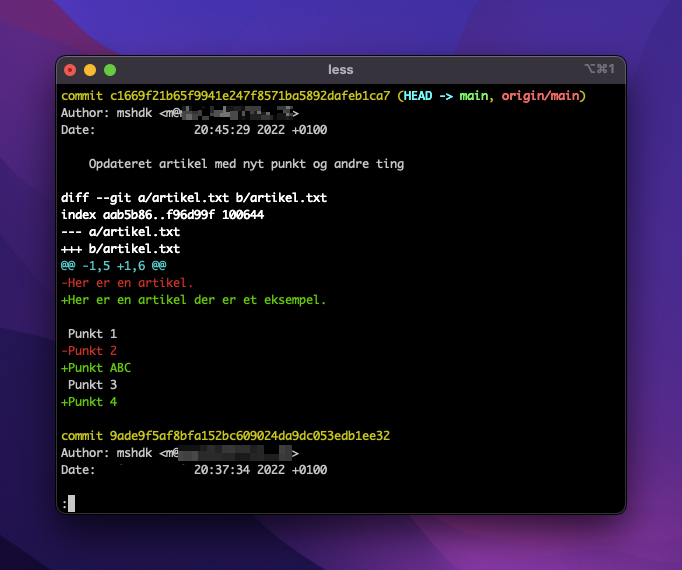Click commit message 'Opdateret artikel med nyt punkt'
682x570 pixels.
click(246, 164)
